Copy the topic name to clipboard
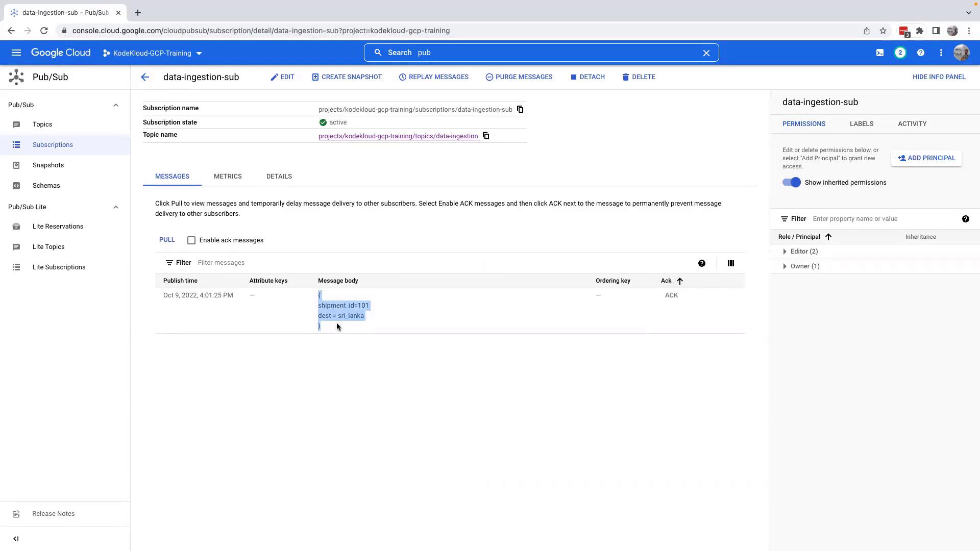Screen dimensions: 980x551 pyautogui.click(x=486, y=136)
